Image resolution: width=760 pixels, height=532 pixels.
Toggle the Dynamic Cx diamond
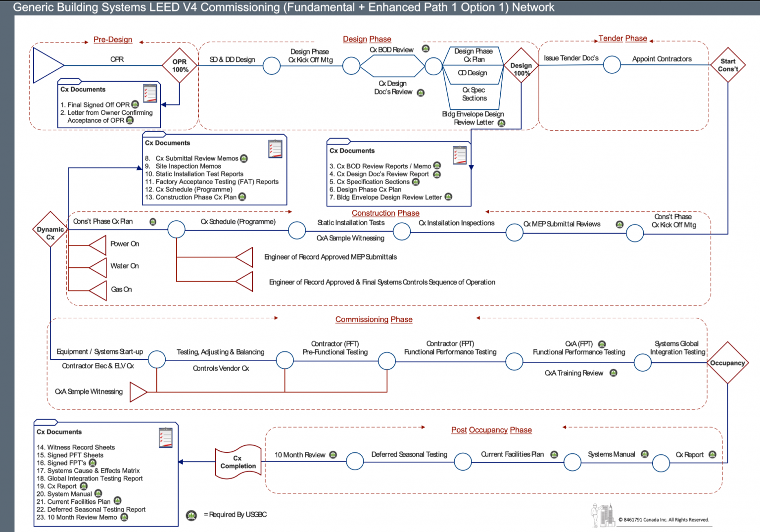(49, 229)
